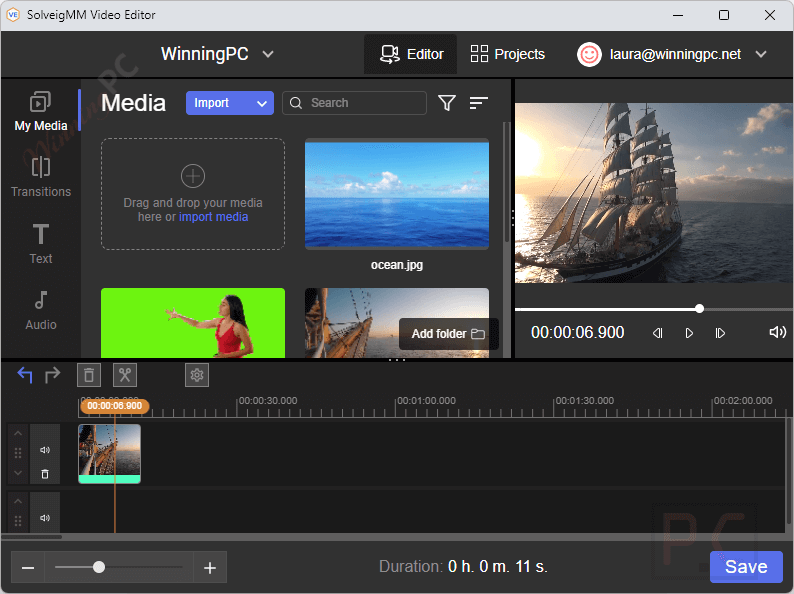Step back one frame in preview

(x=657, y=333)
